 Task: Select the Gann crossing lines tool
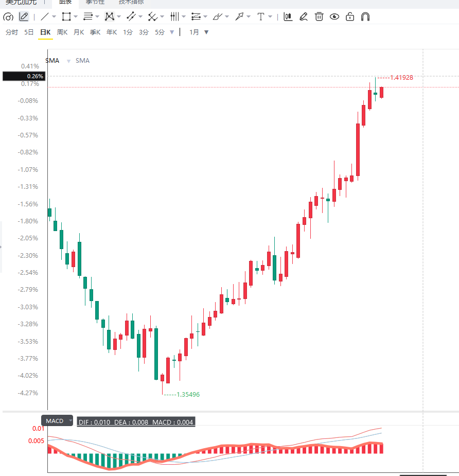click(152, 16)
